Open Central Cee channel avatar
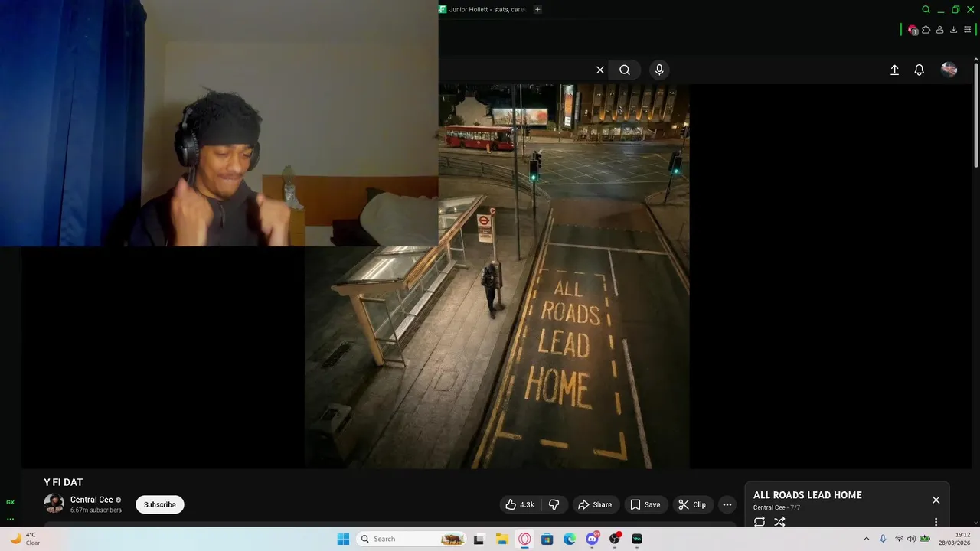The width and height of the screenshot is (980, 551). pyautogui.click(x=54, y=504)
